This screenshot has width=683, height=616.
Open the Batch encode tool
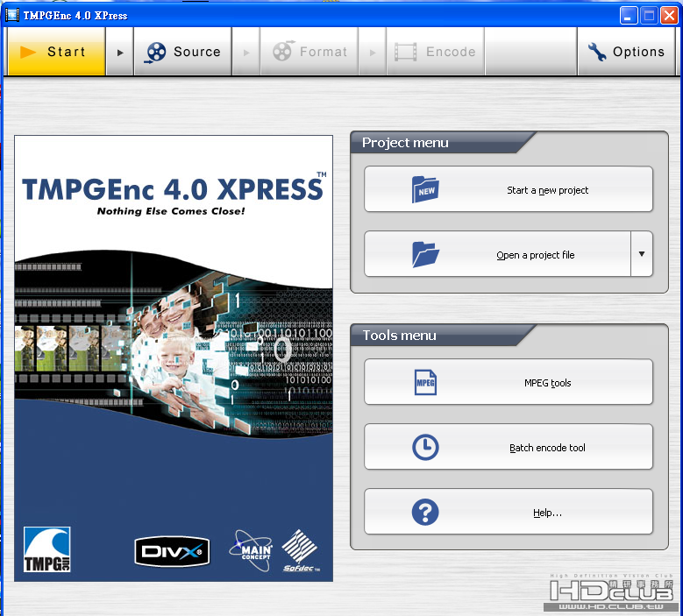click(x=509, y=447)
